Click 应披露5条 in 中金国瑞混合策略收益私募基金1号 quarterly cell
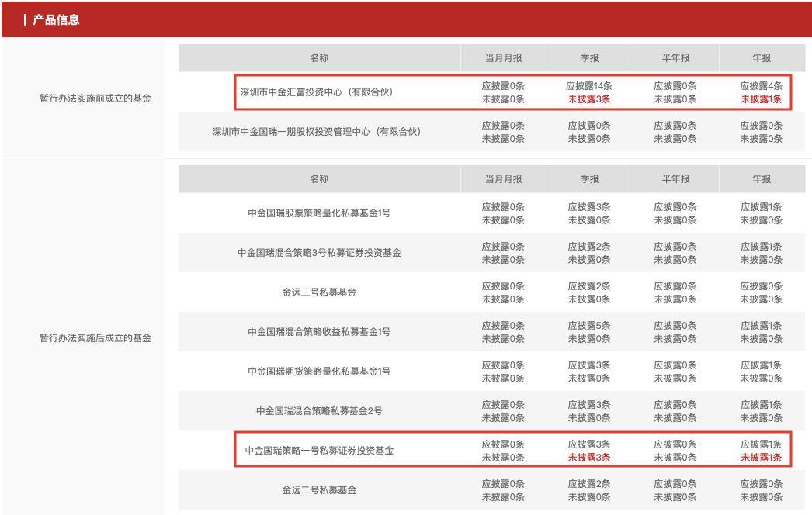The height and width of the screenshot is (515, 812). click(x=589, y=326)
